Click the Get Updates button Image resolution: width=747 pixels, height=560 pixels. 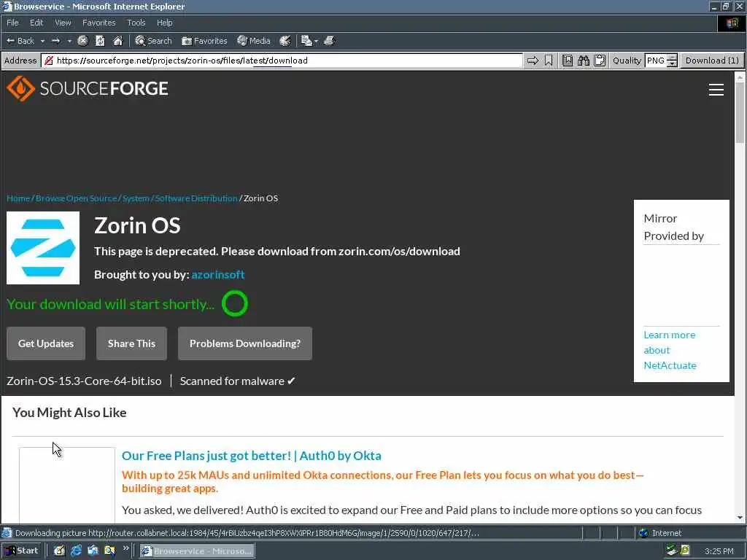(x=46, y=343)
